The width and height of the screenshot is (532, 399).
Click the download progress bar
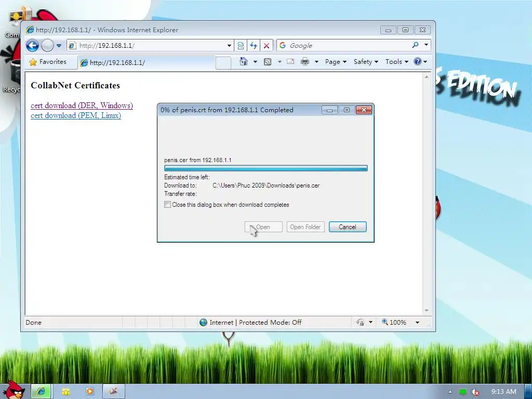(265, 168)
